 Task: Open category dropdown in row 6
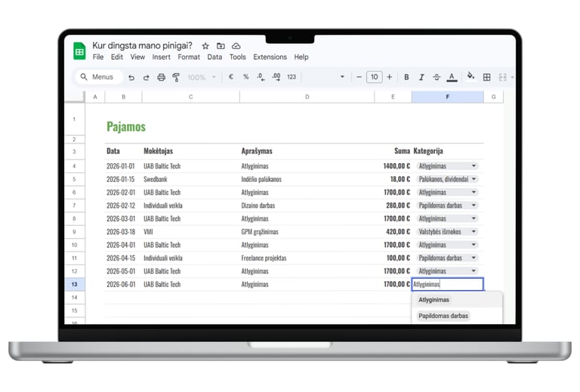point(474,193)
